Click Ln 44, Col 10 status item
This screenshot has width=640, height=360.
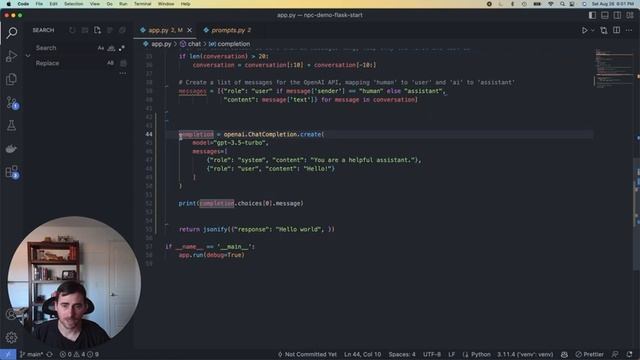pyautogui.click(x=362, y=354)
